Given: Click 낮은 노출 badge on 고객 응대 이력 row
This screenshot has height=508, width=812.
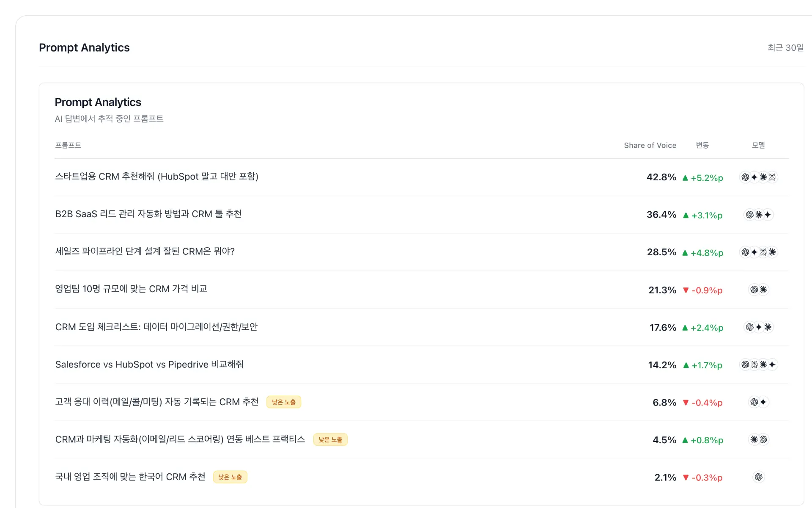Looking at the screenshot, I should click(x=284, y=402).
